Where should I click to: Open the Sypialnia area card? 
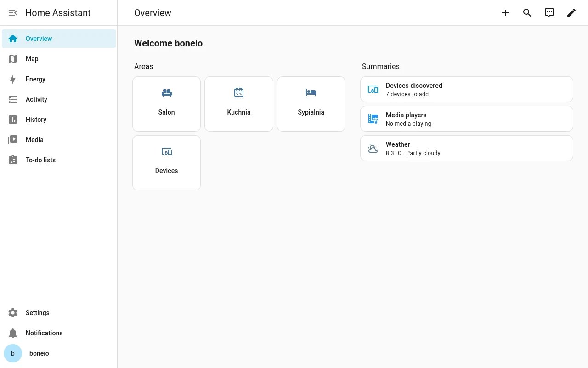[x=311, y=104]
